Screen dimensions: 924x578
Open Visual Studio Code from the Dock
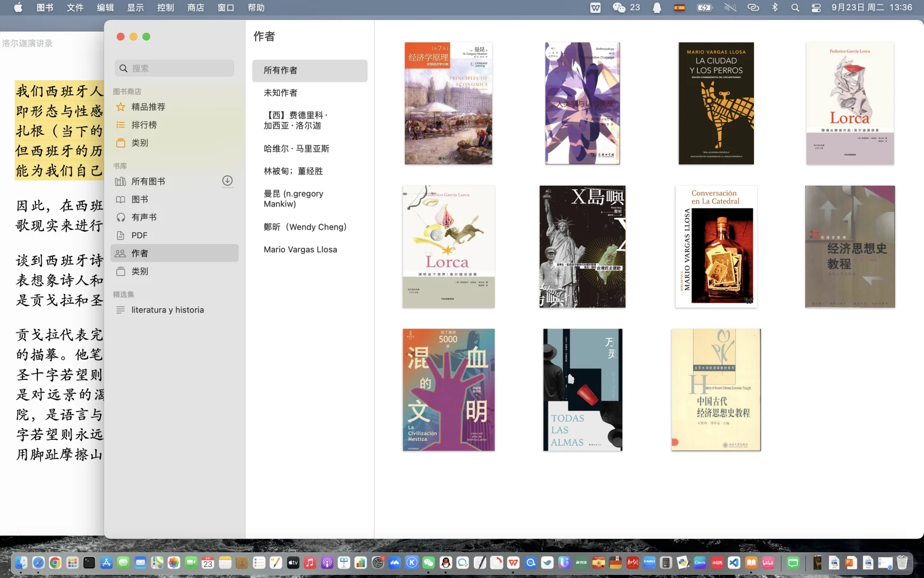click(x=734, y=562)
